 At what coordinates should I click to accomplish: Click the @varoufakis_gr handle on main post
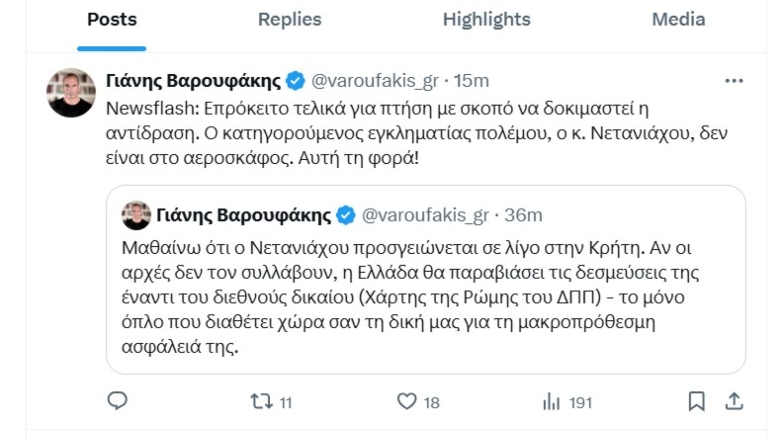(x=377, y=81)
